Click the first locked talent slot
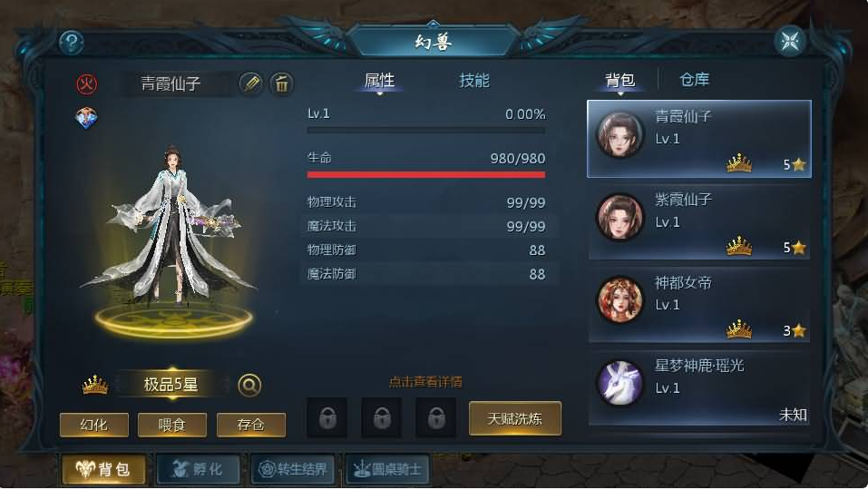This screenshot has height=490, width=868. [x=327, y=418]
